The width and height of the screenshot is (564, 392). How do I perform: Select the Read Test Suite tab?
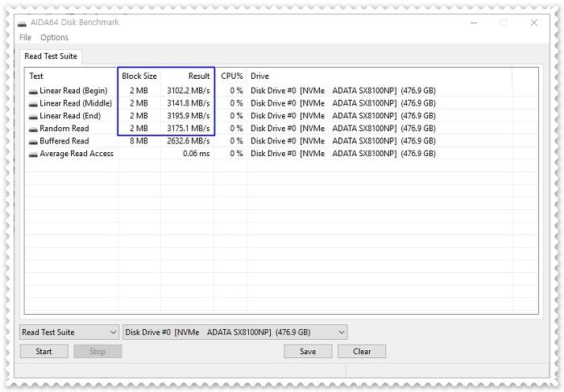51,56
